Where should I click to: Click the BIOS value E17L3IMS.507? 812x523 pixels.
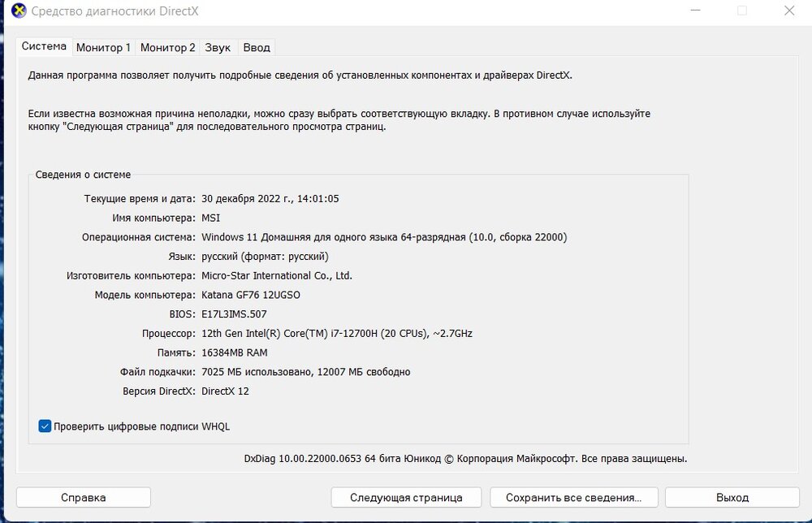click(234, 313)
